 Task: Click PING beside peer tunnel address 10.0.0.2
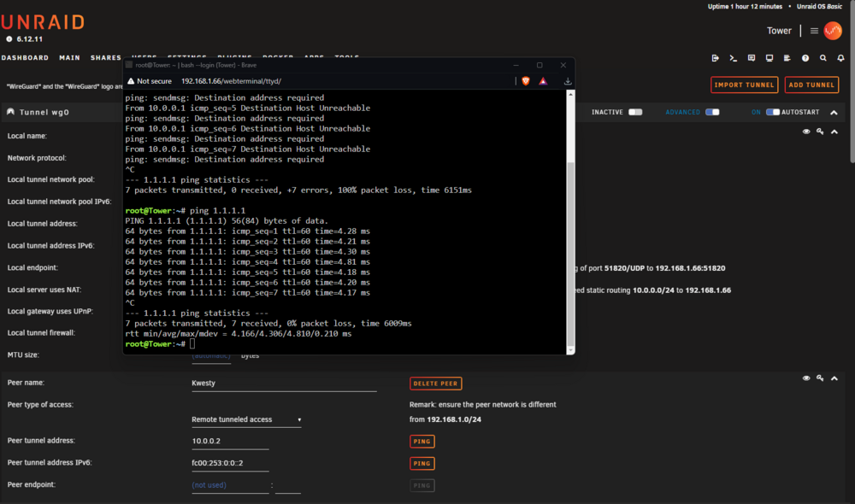422,442
